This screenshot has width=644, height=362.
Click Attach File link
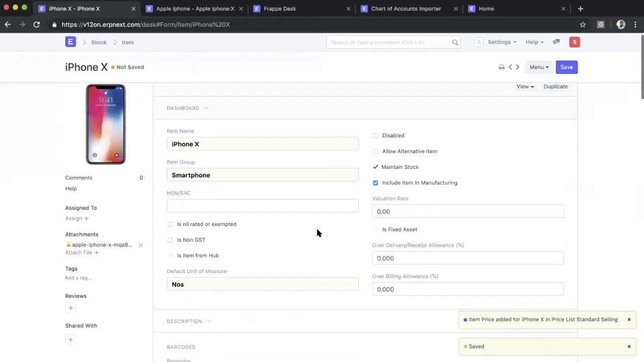(x=78, y=252)
